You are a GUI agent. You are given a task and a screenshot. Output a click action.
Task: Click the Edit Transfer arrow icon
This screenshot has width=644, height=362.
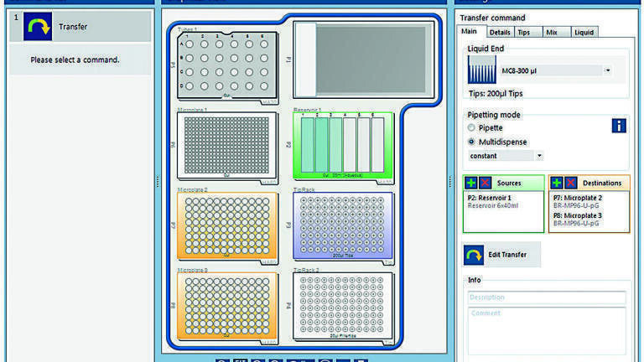pyautogui.click(x=474, y=255)
